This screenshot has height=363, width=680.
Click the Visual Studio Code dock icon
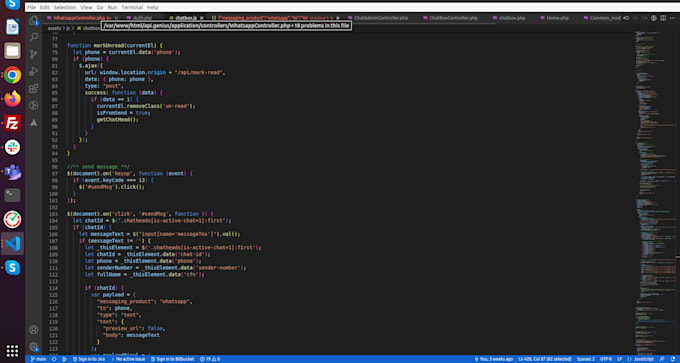click(12, 243)
